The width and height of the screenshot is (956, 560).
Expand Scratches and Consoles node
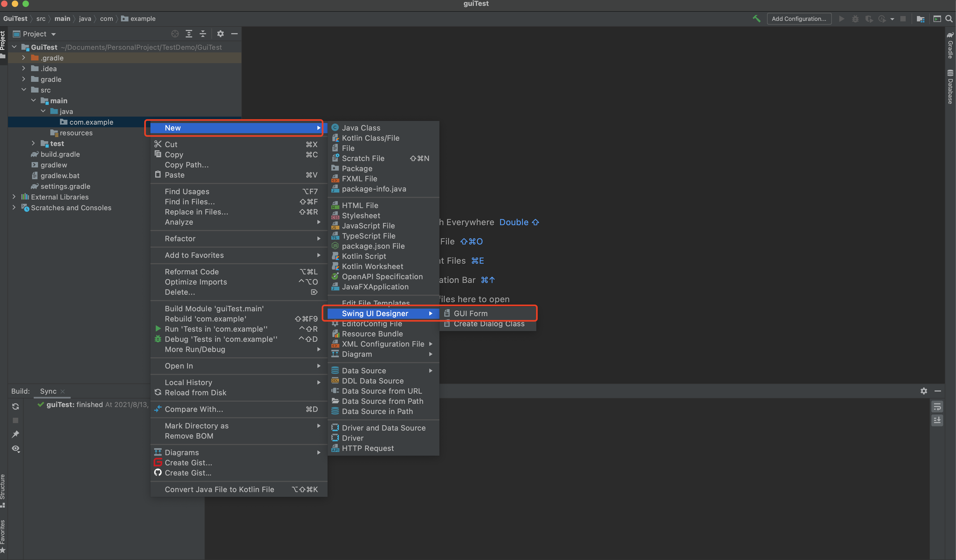(14, 208)
